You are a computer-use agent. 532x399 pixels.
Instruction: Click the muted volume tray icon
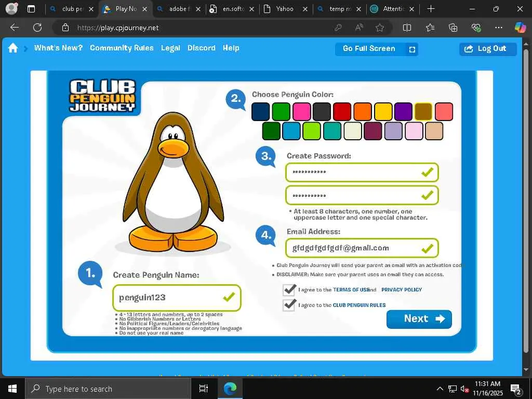(x=464, y=389)
